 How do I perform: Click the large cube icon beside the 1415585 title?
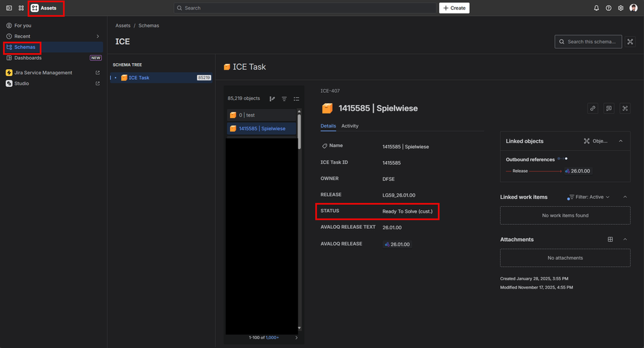327,108
